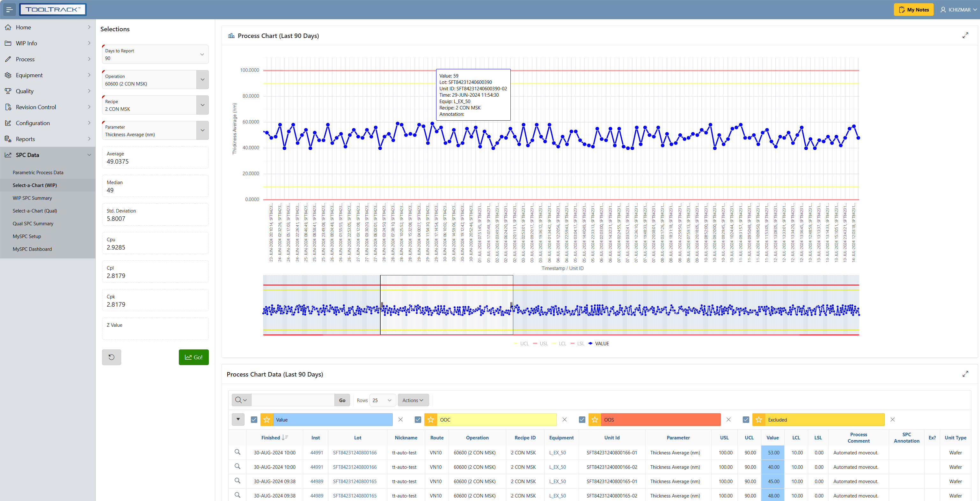
Task: Click magnifier icon on first data row
Action: point(238,452)
